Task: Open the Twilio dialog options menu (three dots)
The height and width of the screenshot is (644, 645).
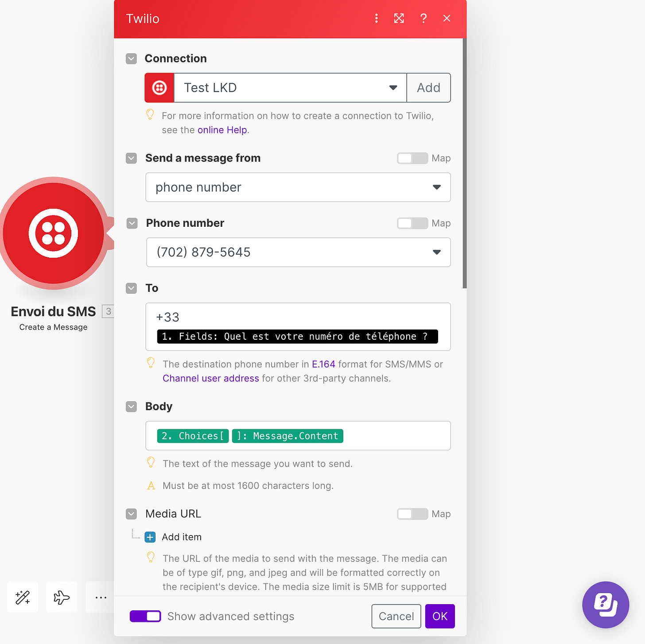Action: pos(376,18)
